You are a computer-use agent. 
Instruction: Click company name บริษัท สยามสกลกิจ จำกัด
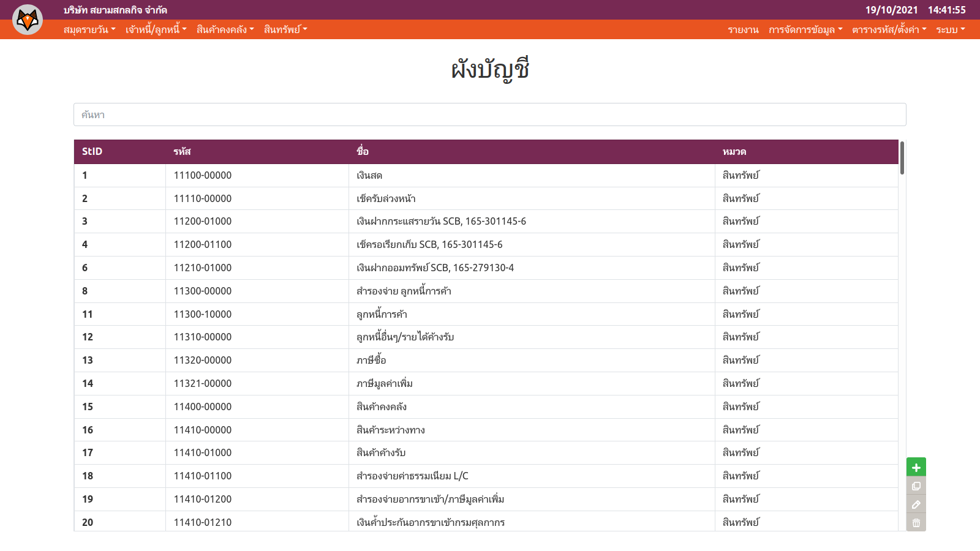pos(115,10)
